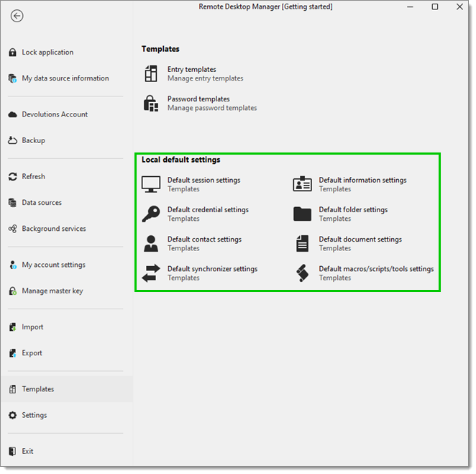Screen dimensions: 476x474
Task: Minimize the Remote Desktop Manager window
Action: (x=410, y=6)
